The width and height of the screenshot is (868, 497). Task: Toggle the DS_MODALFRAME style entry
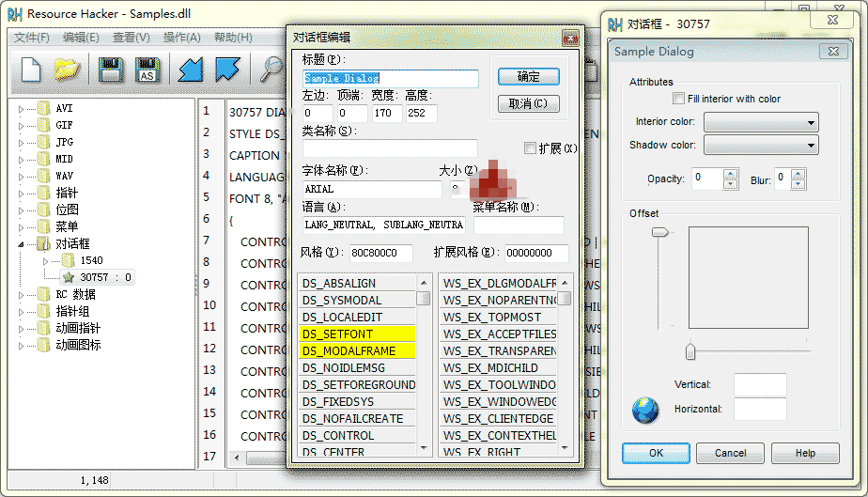(x=357, y=350)
